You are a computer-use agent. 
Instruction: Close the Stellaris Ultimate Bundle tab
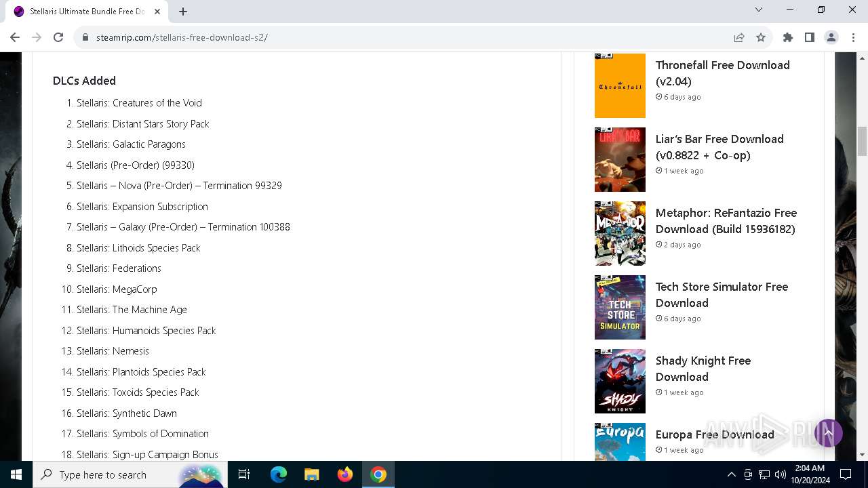click(x=157, y=11)
